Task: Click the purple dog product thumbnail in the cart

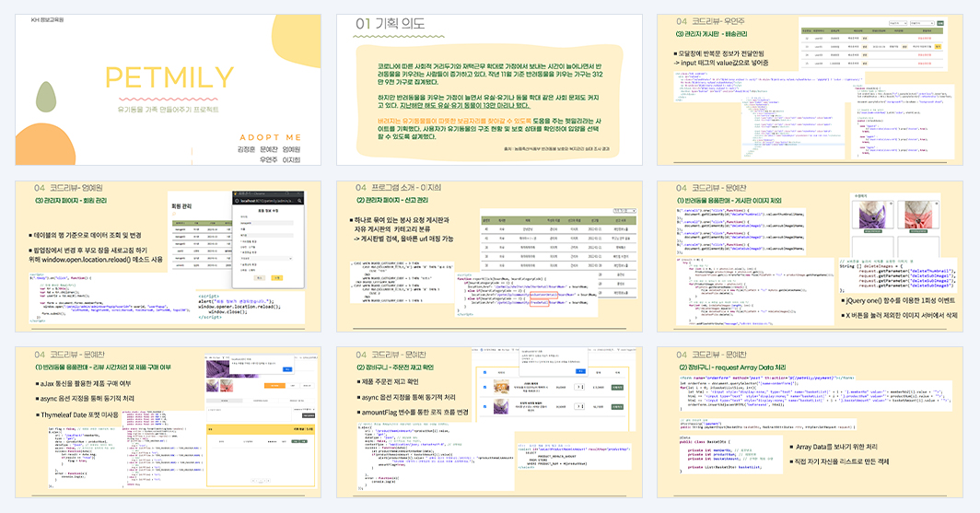Action: (501, 407)
